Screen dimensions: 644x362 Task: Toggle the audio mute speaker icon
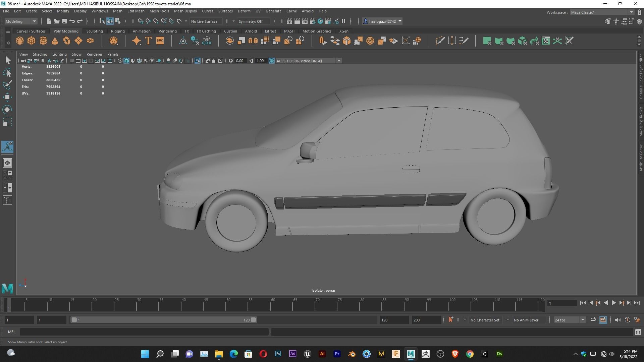click(x=618, y=320)
